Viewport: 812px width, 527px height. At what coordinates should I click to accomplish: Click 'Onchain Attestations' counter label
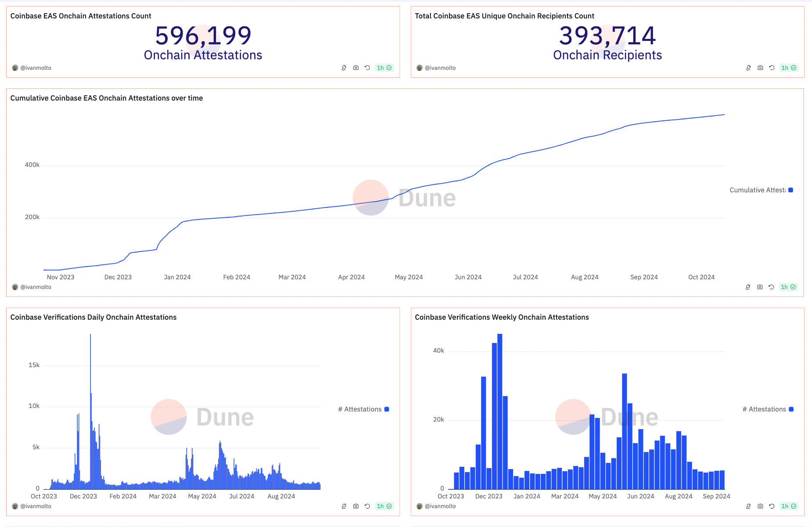[x=203, y=55]
